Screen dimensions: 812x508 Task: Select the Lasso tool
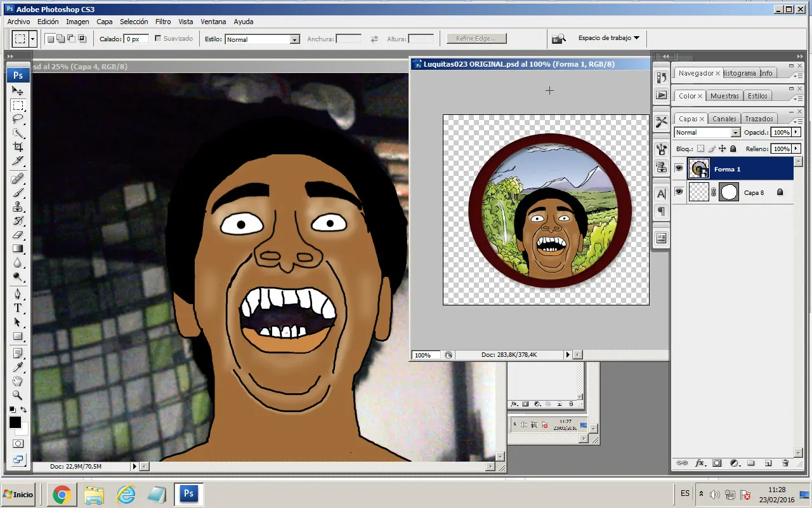pyautogui.click(x=18, y=119)
